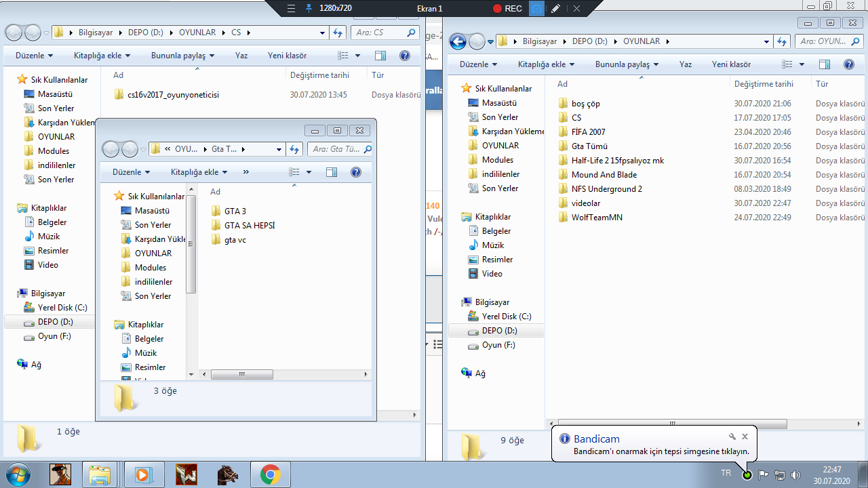868x488 pixels.
Task: Click Yaz in the CS window toolbar
Action: click(241, 56)
